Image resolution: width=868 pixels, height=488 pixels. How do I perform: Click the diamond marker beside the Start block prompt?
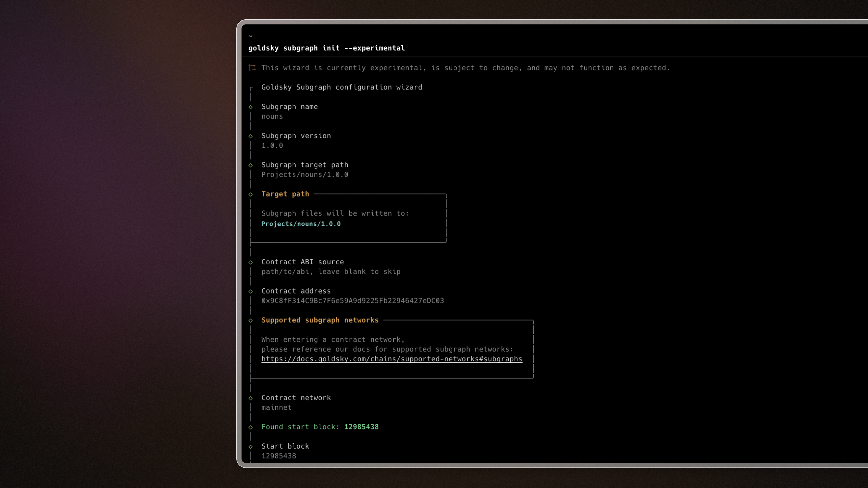pos(251,447)
